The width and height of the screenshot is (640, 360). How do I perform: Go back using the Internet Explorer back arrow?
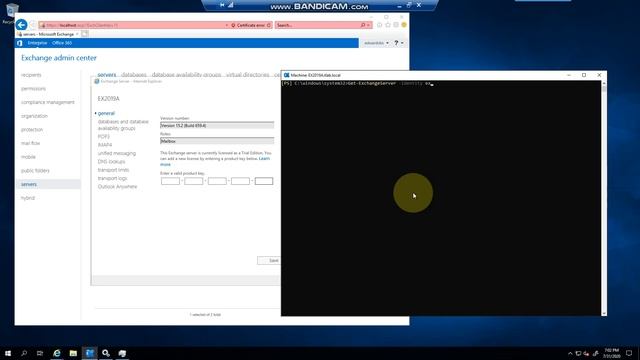coord(22,25)
